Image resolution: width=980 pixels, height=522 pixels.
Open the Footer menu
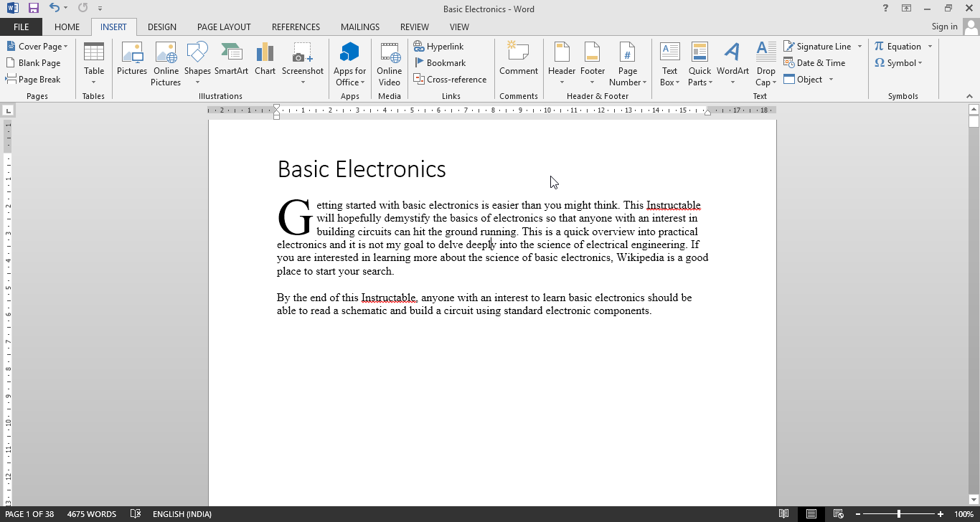593,64
